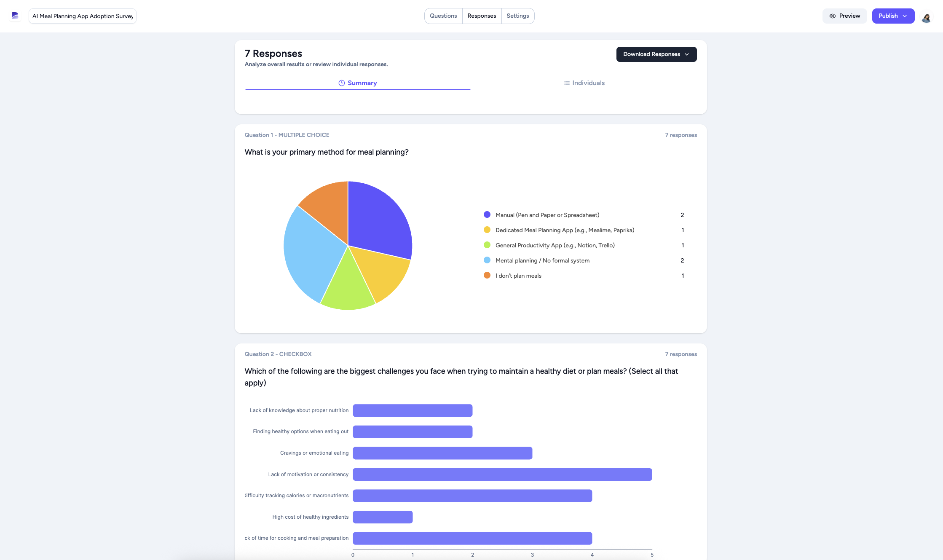Open the Settings tab
Image resolution: width=943 pixels, height=560 pixels.
(x=517, y=16)
